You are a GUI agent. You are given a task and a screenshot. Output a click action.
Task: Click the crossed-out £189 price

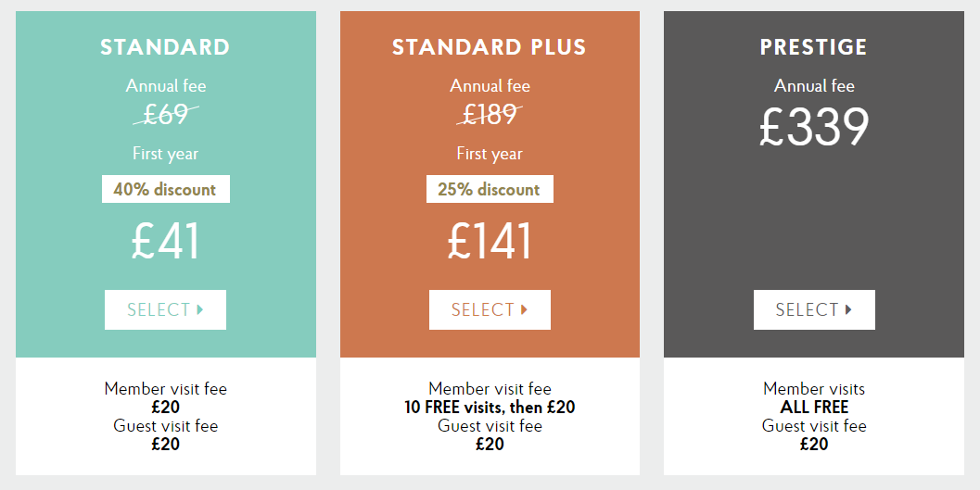pyautogui.click(x=490, y=114)
